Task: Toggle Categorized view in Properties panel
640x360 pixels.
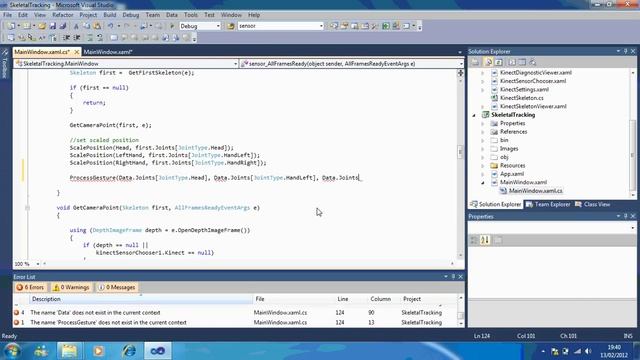Action: 474,240
